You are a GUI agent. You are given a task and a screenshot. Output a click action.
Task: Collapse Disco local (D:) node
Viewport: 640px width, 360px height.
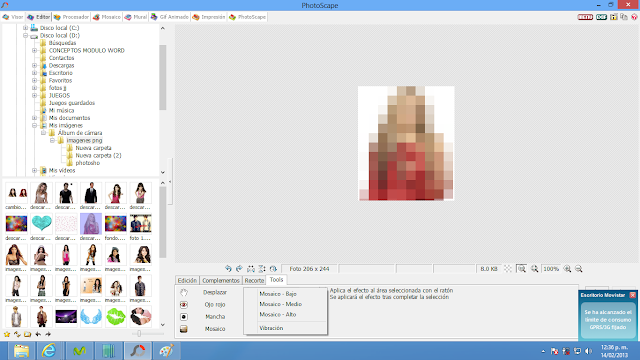pyautogui.click(x=25, y=36)
